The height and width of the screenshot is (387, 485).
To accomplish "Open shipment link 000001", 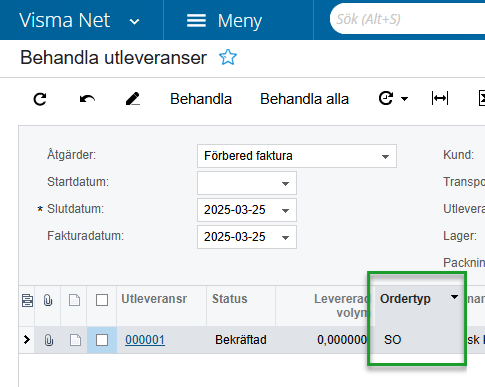I will (x=145, y=340).
